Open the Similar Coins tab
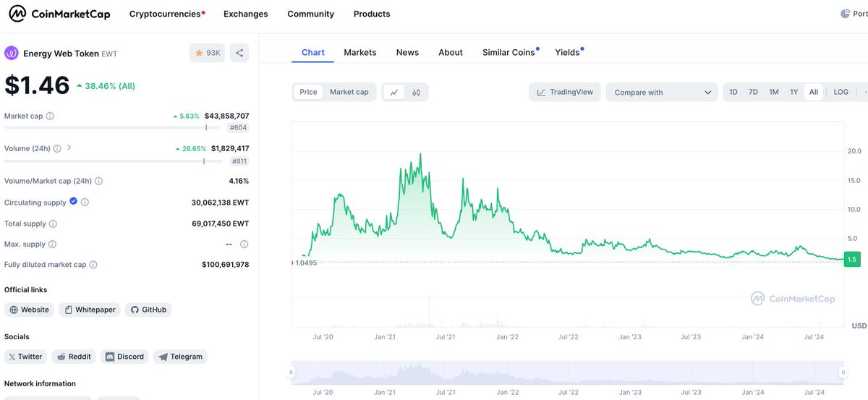This screenshot has width=868, height=400. [509, 52]
